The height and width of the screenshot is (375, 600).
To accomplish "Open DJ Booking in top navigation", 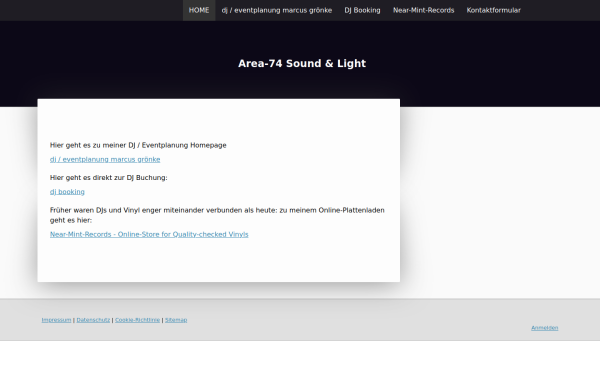I will pyautogui.click(x=362, y=10).
